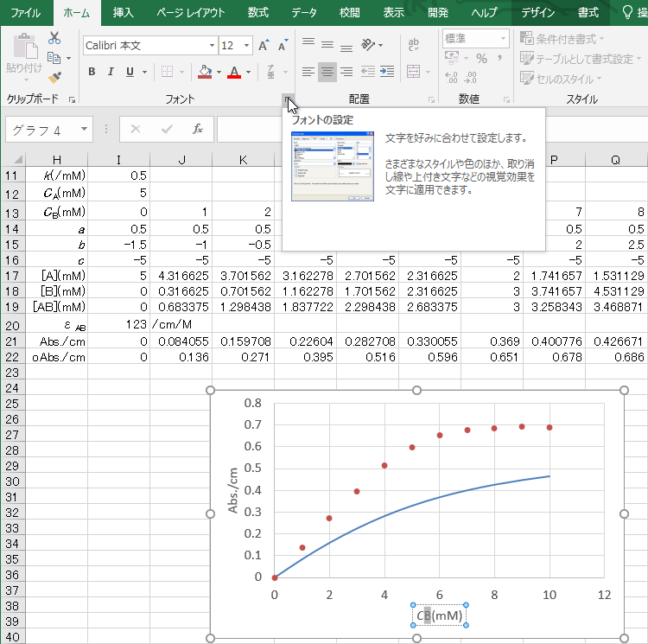Click the Copy icon in Clipboard group
Image resolution: width=648 pixels, height=644 pixels.
pos(54,58)
